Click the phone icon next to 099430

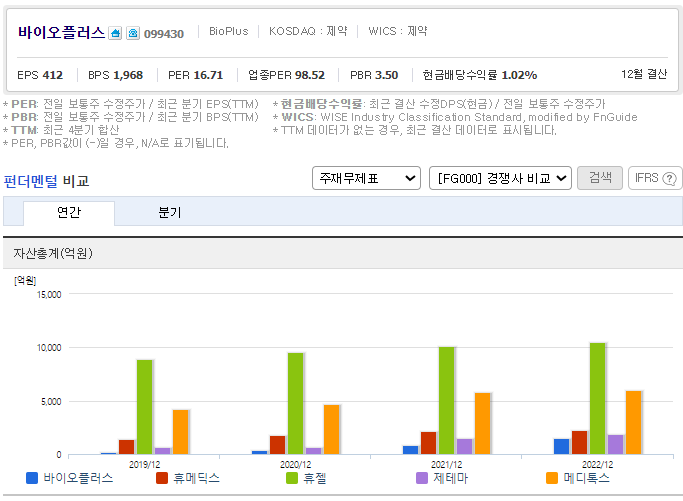[133, 33]
